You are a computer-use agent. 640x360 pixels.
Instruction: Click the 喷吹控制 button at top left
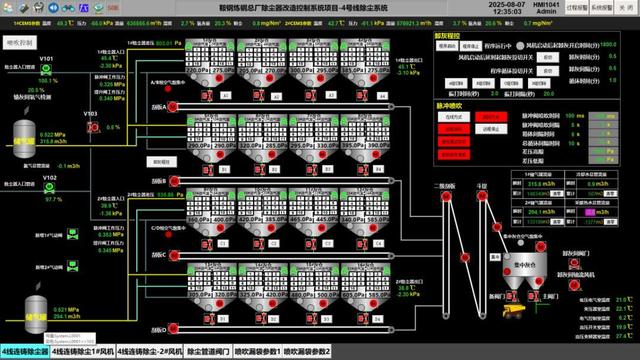(20, 42)
